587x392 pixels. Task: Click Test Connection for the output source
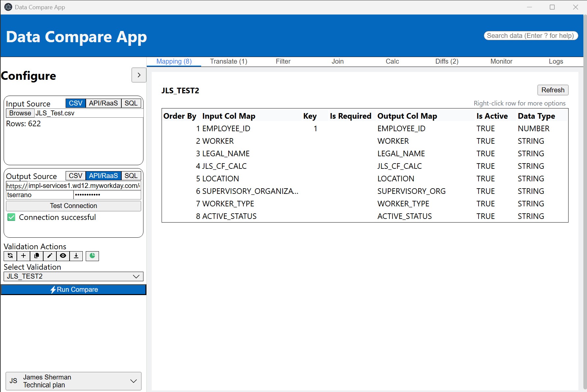pos(73,206)
